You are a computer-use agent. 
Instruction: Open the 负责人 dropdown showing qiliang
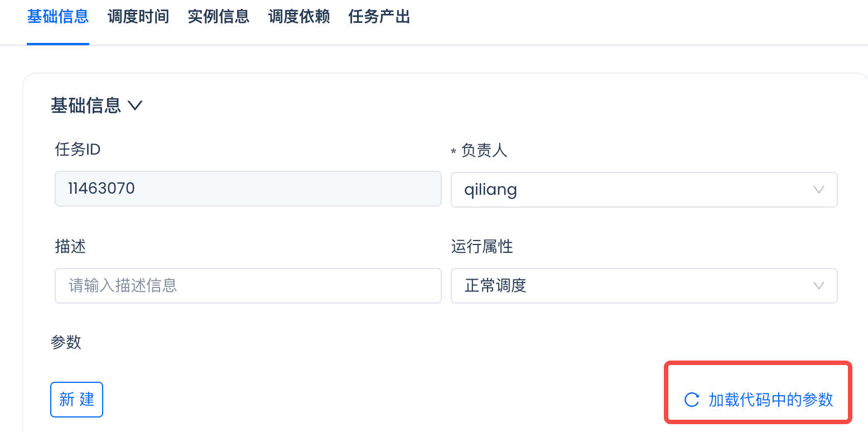click(x=643, y=190)
